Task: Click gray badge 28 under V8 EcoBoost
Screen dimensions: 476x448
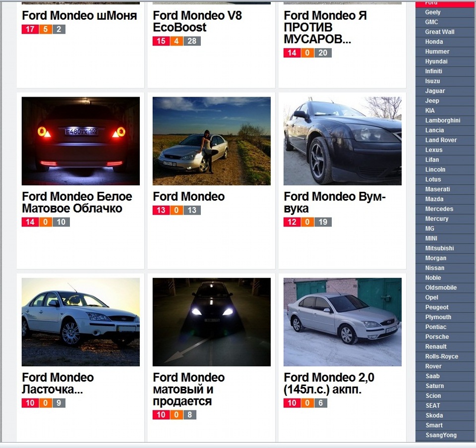Action: coord(192,41)
